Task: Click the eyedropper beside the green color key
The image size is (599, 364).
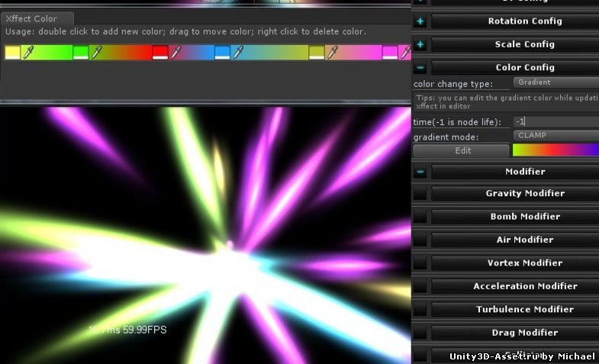Action: coord(96,53)
